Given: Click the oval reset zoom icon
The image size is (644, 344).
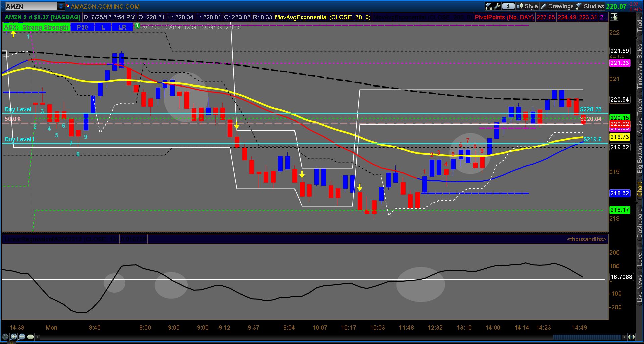Looking at the screenshot, I should [31, 337].
